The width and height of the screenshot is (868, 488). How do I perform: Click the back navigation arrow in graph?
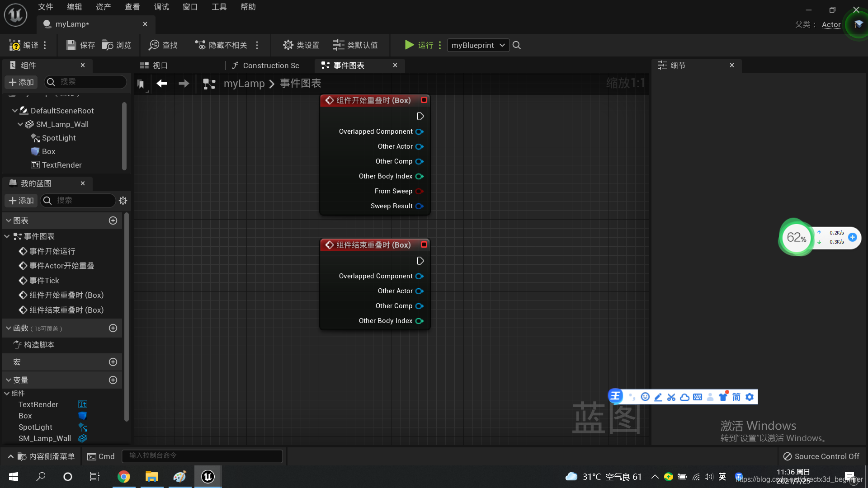(x=162, y=84)
